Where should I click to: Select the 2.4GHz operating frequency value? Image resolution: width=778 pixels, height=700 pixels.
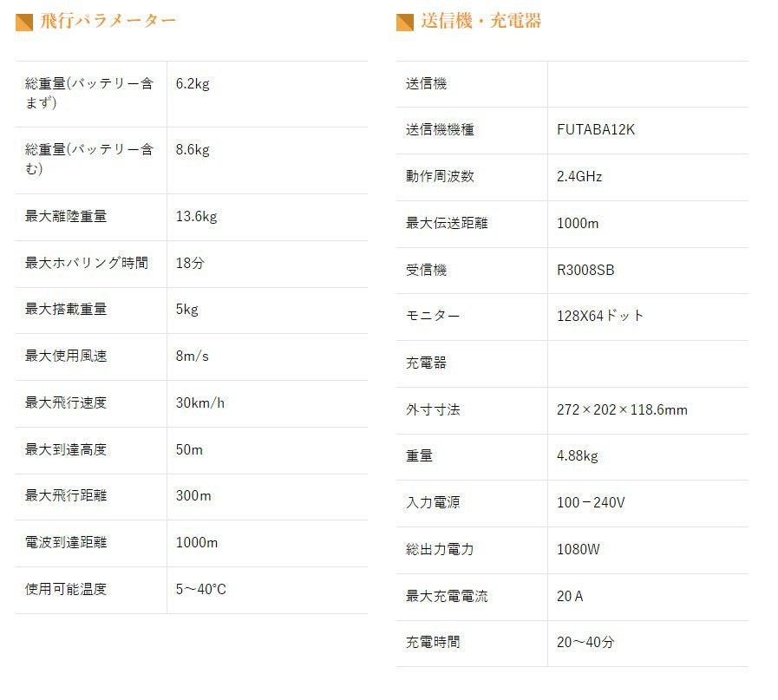pyautogui.click(x=579, y=177)
